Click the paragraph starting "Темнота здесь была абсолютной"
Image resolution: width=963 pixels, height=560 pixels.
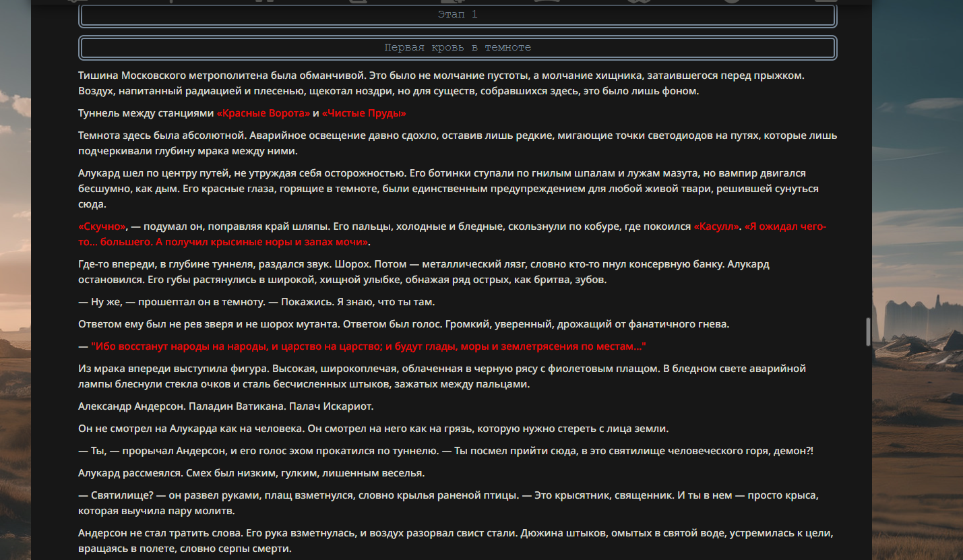click(458, 143)
